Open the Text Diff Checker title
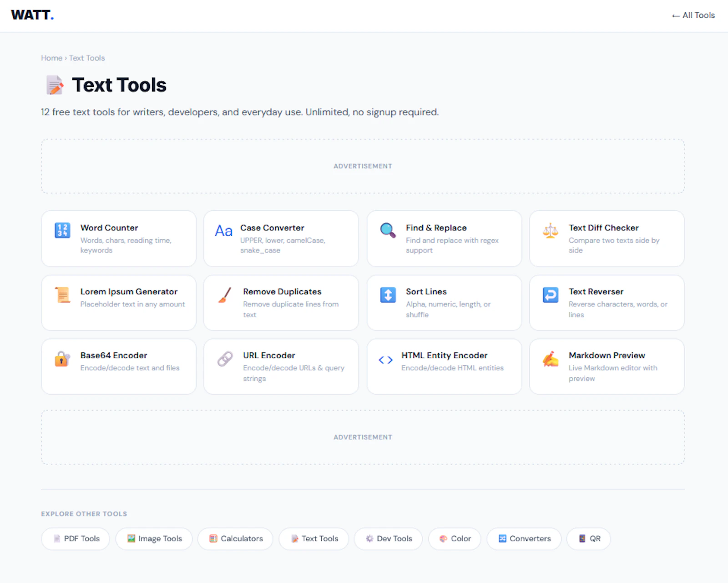The height and width of the screenshot is (583, 728). pos(604,228)
